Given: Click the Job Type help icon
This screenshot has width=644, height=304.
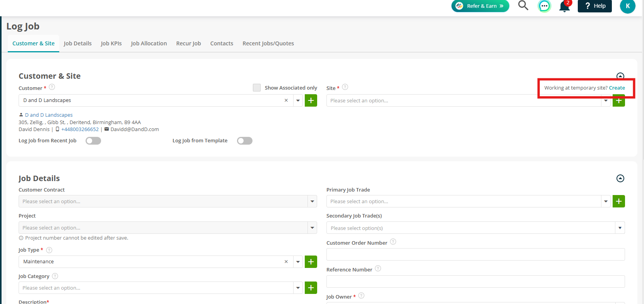Looking at the screenshot, I should [49, 250].
